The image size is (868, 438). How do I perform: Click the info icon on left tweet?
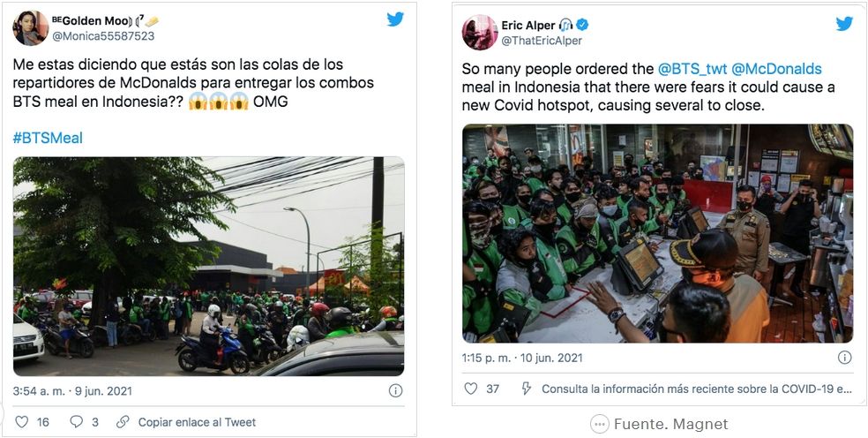[395, 391]
